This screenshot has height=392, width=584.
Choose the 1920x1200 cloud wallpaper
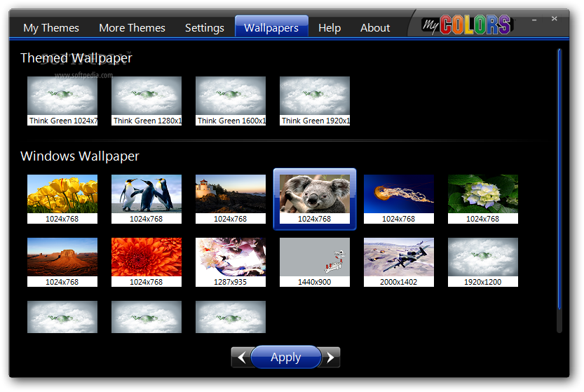(483, 262)
